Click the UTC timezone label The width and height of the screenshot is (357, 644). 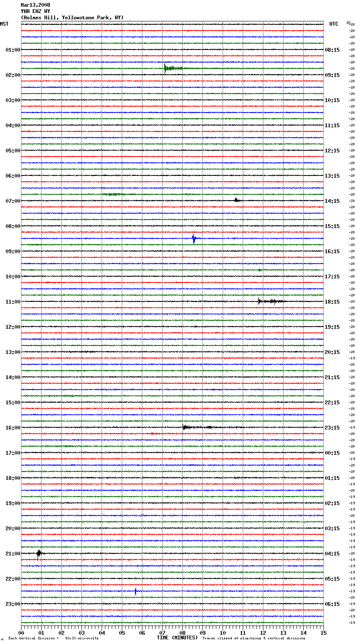[x=334, y=24]
